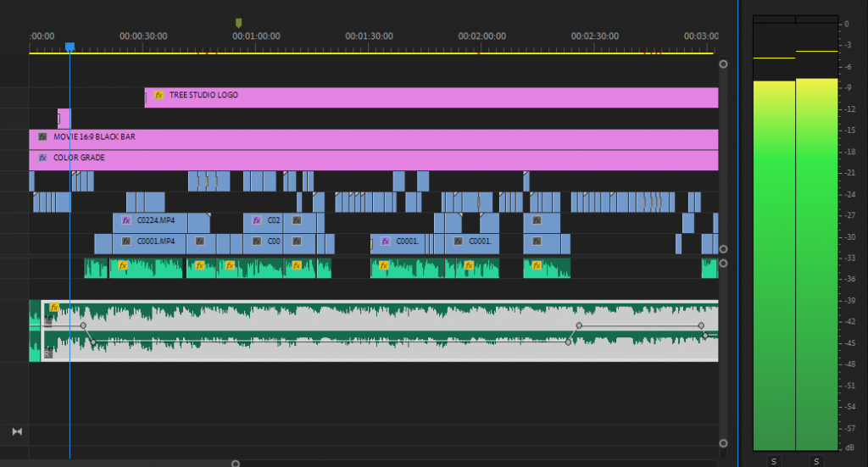This screenshot has height=467, width=868.
Task: Solo the right audio meter channel
Action: click(816, 461)
